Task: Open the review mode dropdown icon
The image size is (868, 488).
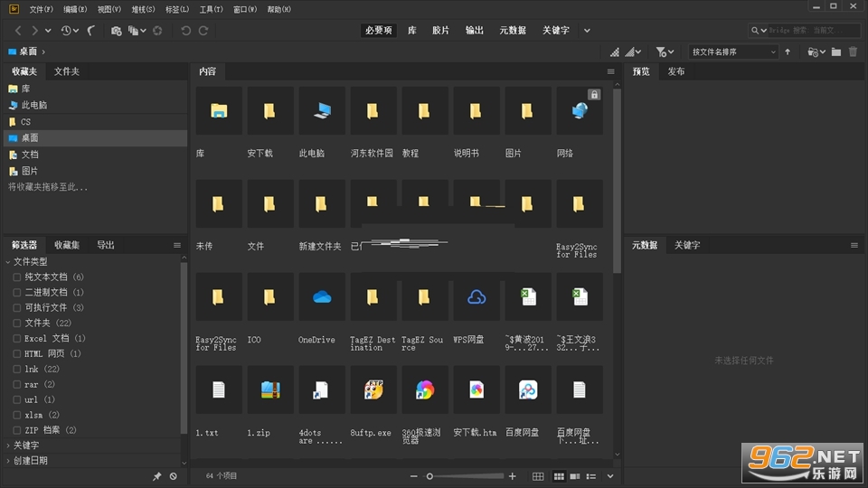Action: 137,31
